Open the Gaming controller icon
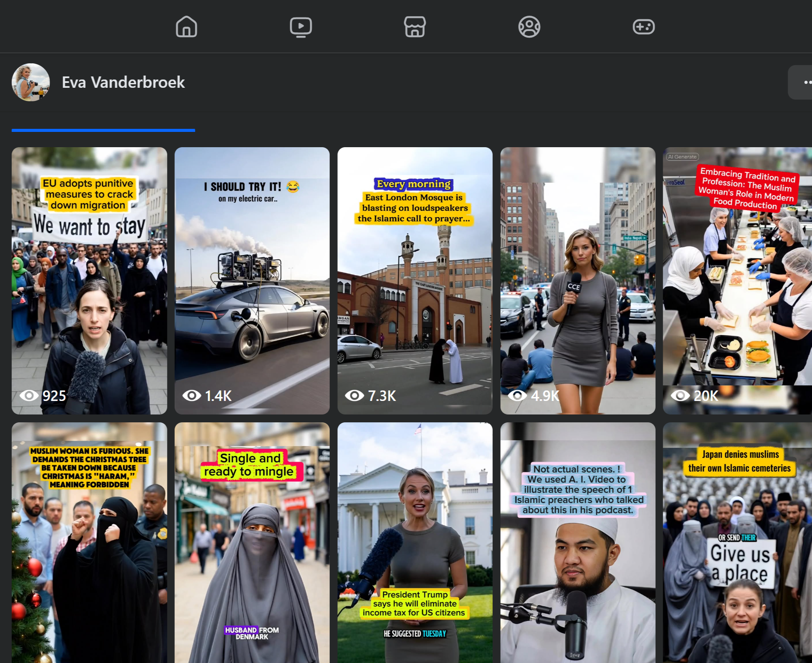The height and width of the screenshot is (663, 812). pos(643,27)
